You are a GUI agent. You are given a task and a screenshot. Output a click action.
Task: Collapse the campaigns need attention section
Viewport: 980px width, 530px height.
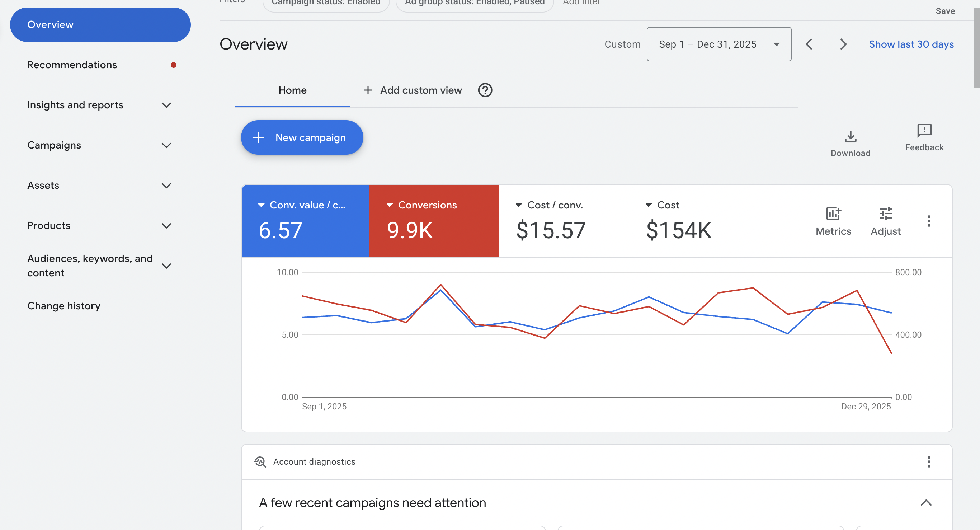(926, 503)
